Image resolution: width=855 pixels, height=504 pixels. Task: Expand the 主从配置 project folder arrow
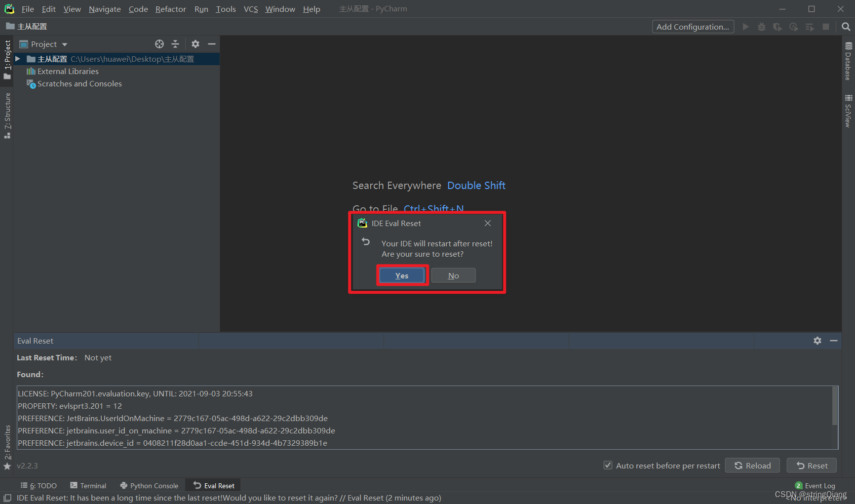[x=18, y=59]
